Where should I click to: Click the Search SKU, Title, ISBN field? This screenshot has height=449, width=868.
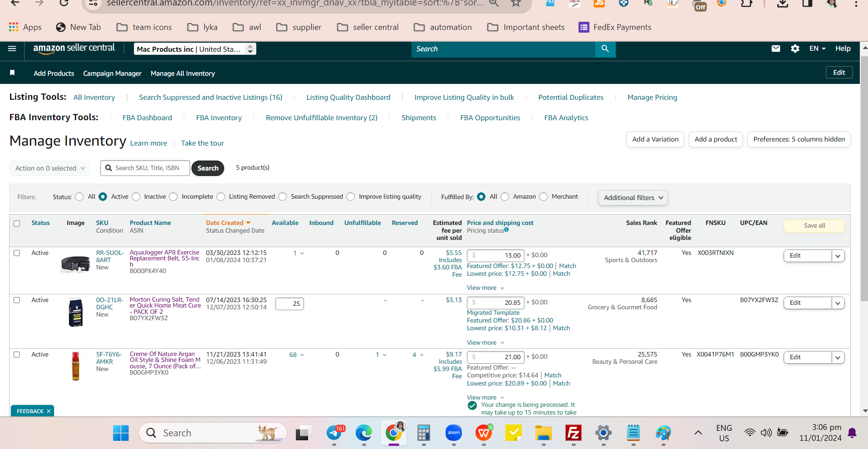pyautogui.click(x=145, y=168)
